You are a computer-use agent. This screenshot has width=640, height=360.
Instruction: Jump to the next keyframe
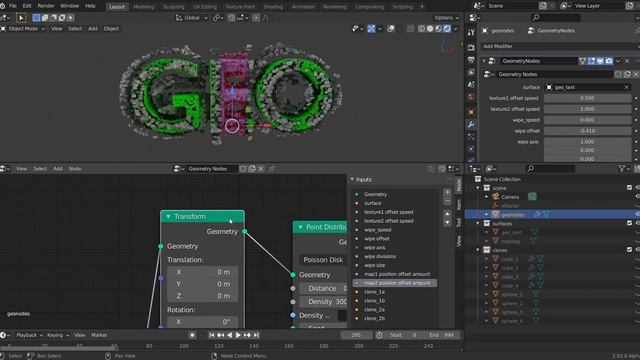[x=247, y=335]
